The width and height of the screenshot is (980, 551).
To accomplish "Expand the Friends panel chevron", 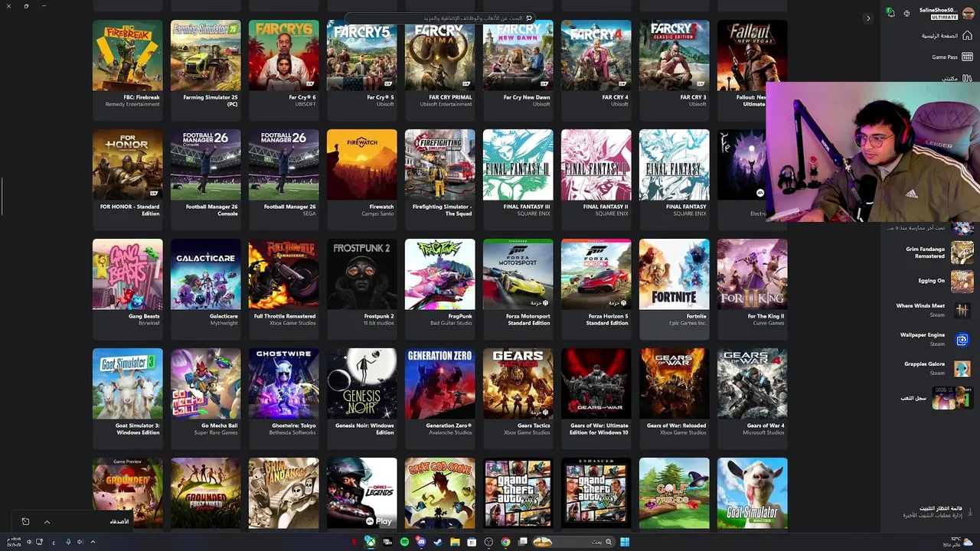I will [47, 522].
